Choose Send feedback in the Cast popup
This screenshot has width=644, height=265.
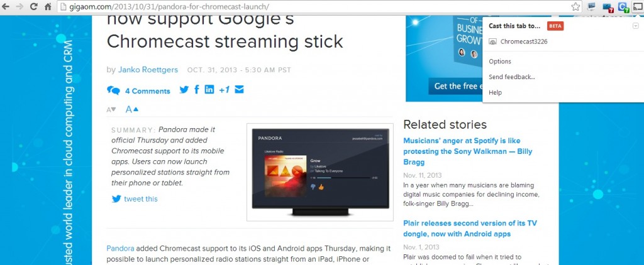pos(512,77)
